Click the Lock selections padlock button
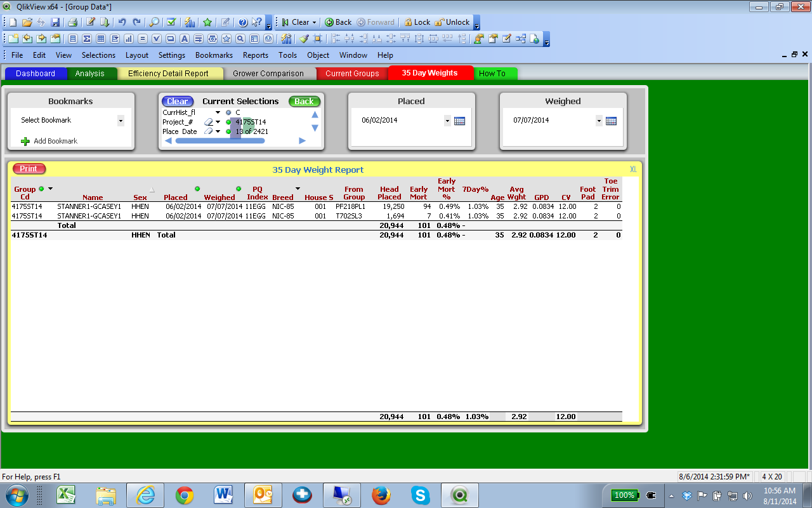Screen dimensions: 812x508 417,22
